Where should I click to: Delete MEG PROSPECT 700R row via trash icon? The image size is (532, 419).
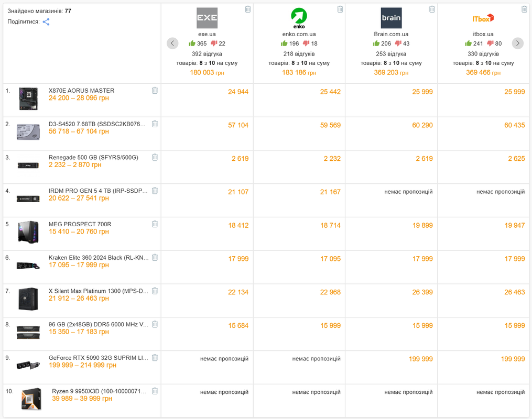tap(155, 224)
